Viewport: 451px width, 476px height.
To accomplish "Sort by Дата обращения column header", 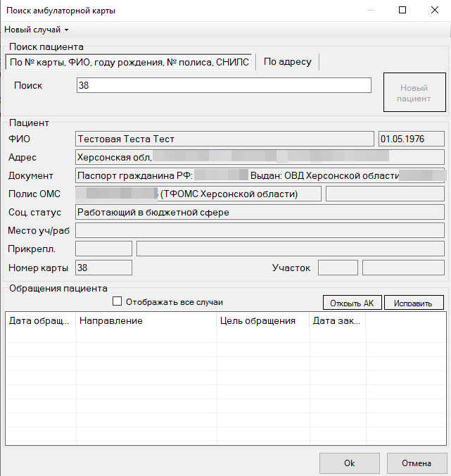I will (40, 321).
